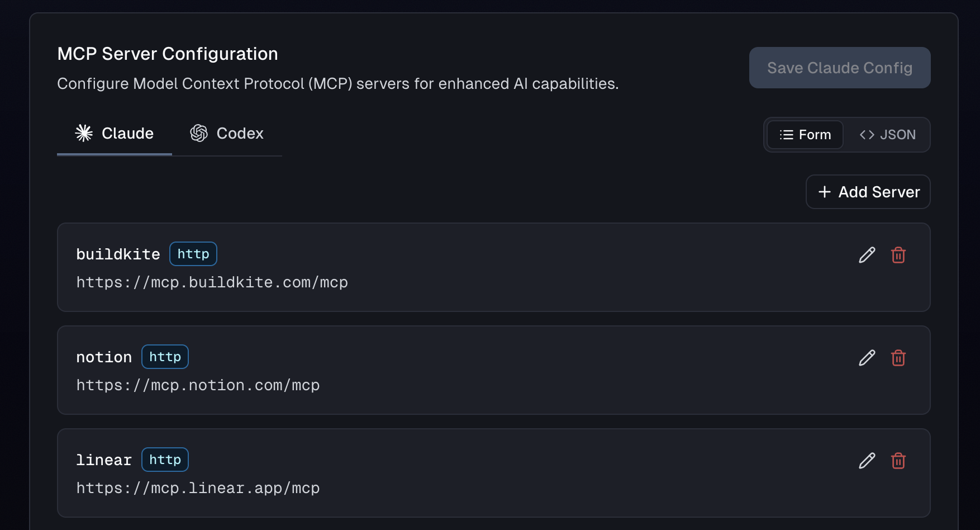
Task: Open the Codex tab
Action: (x=227, y=134)
